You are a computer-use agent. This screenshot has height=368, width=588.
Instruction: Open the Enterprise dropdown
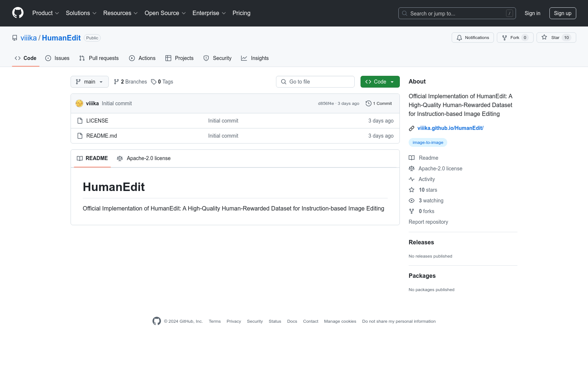209,13
